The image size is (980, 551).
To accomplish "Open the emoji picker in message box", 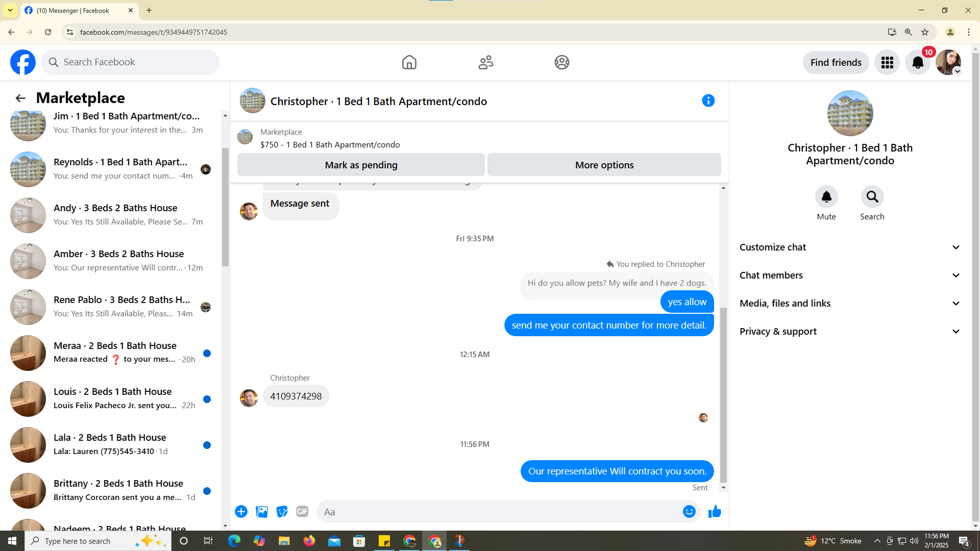I will pyautogui.click(x=689, y=511).
